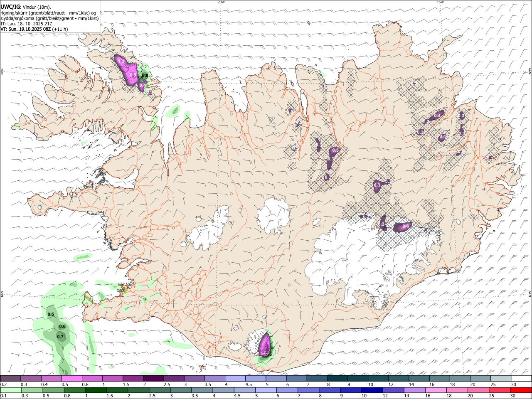Click the 0.6 value on green offshore patch
This screenshot has height=399, width=532.
[62, 326]
